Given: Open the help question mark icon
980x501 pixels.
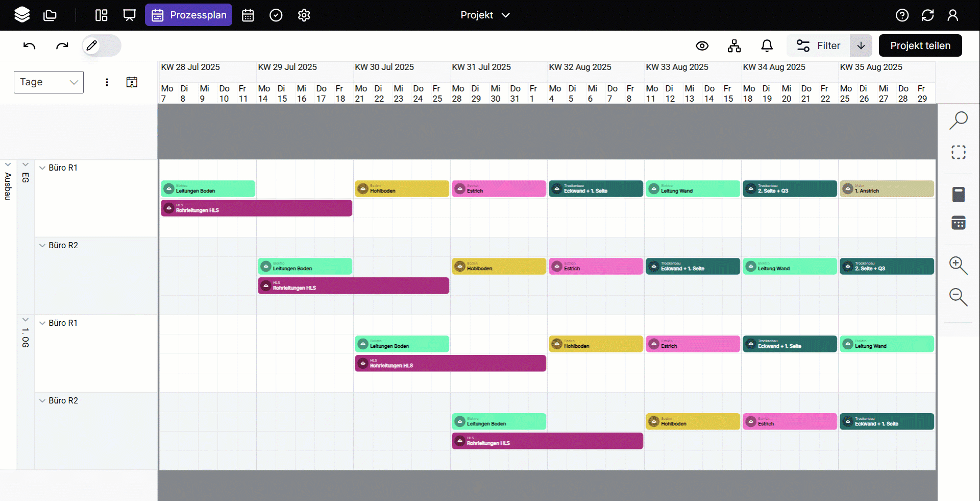Looking at the screenshot, I should click(x=902, y=15).
